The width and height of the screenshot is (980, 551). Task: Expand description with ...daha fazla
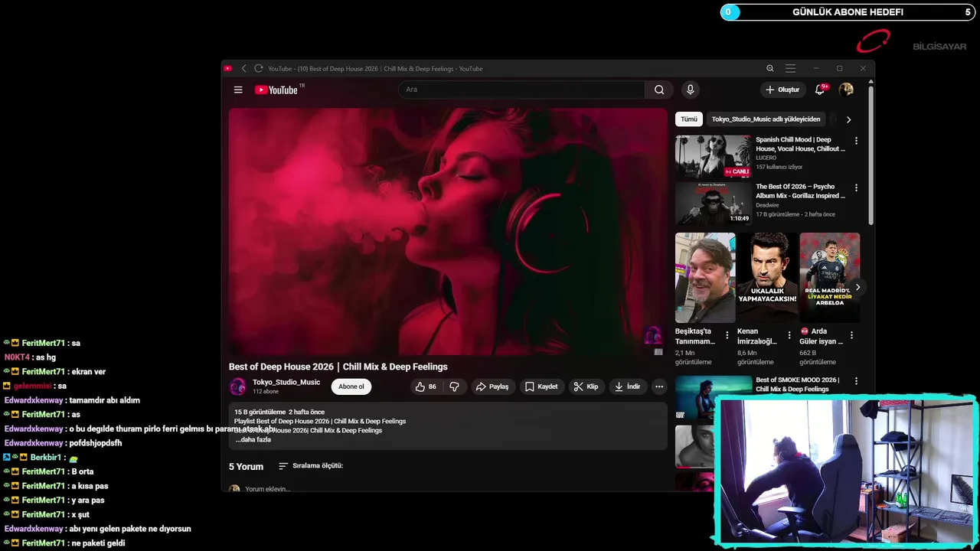[x=253, y=440]
